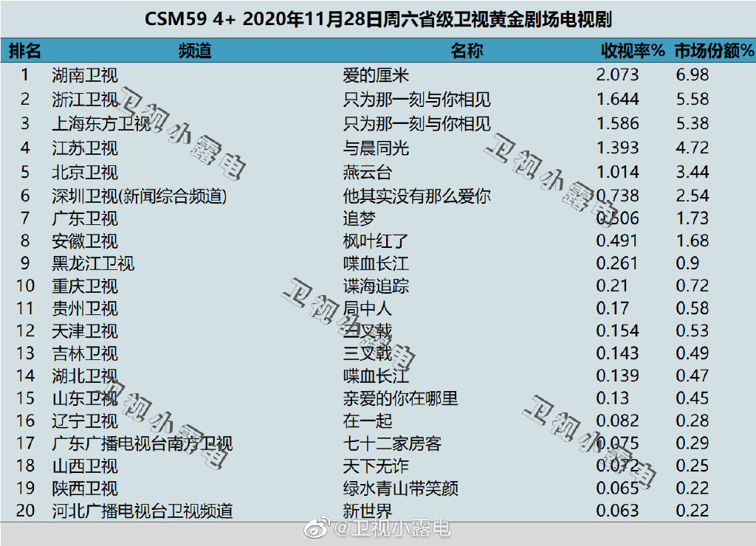
Task: Click rating value 0.082
Action: (x=617, y=421)
